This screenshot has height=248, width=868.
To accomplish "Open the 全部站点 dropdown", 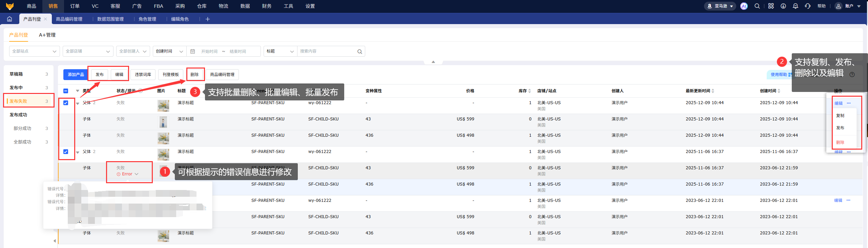I will pos(34,51).
